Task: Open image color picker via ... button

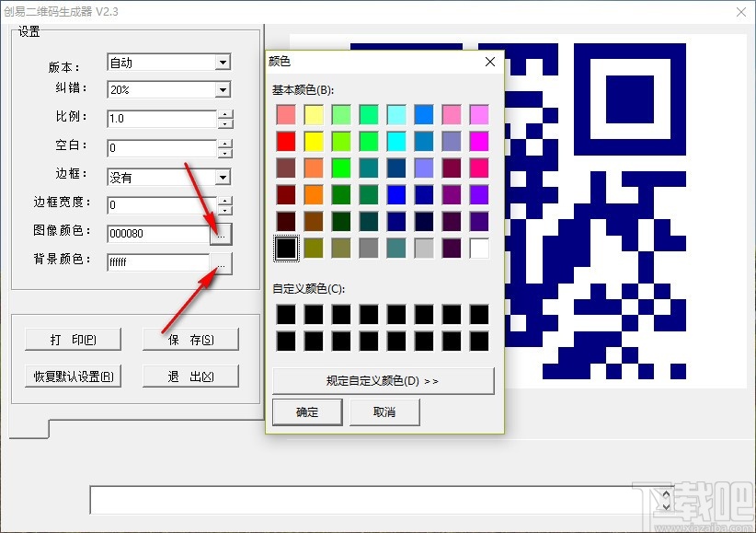Action: click(x=222, y=234)
